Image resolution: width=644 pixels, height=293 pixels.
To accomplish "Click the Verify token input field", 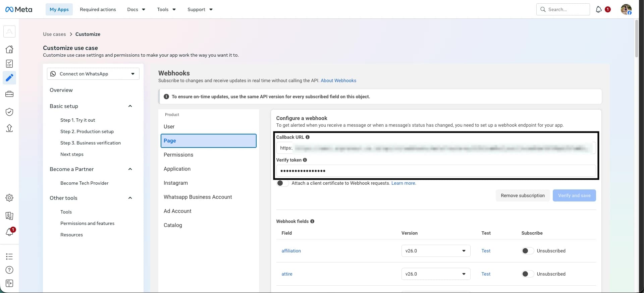I will tap(436, 171).
